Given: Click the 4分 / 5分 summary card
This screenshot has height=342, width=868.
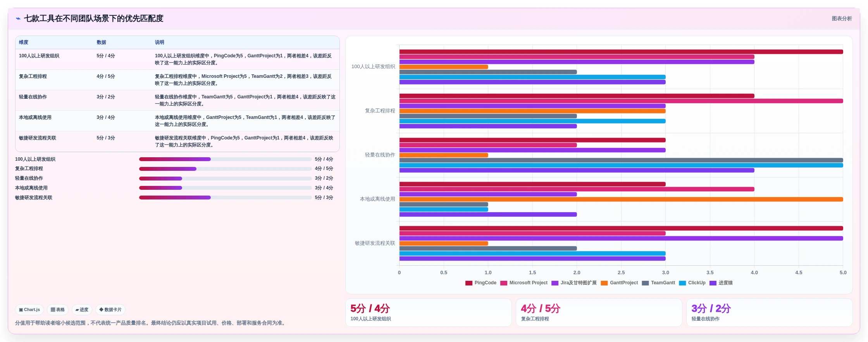Looking at the screenshot, I should coord(599,313).
